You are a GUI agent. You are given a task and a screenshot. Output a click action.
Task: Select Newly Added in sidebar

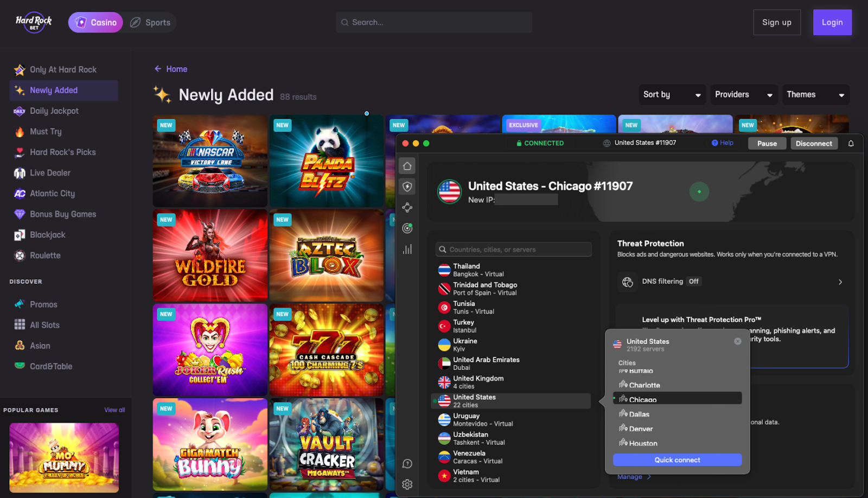pos(64,90)
